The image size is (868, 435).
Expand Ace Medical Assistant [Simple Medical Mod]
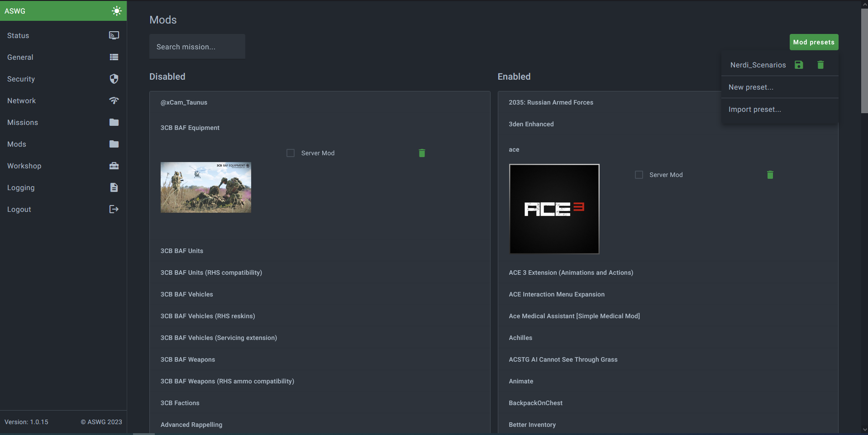(668, 316)
